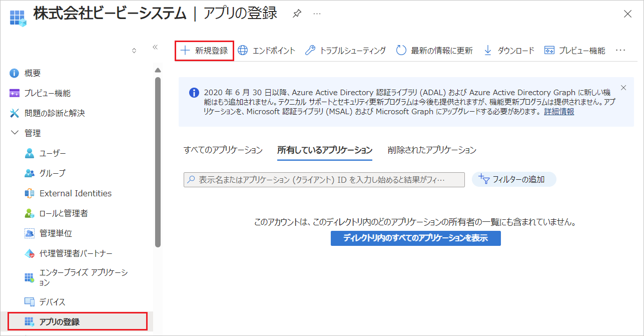Click the info icon in the banner

click(x=194, y=93)
